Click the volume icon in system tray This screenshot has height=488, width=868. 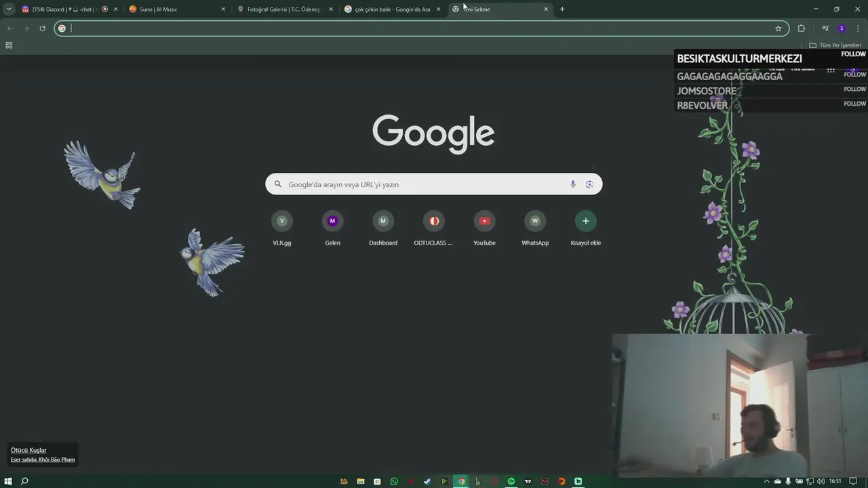coord(821,481)
